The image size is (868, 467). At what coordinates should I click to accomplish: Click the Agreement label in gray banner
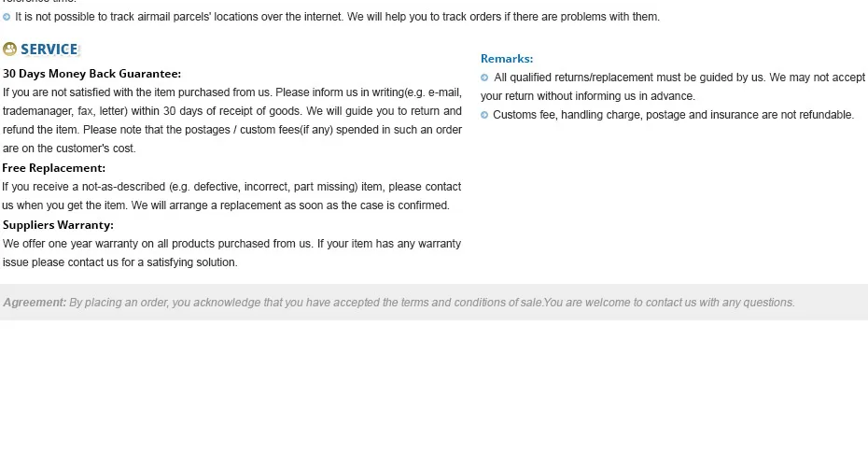(35, 303)
